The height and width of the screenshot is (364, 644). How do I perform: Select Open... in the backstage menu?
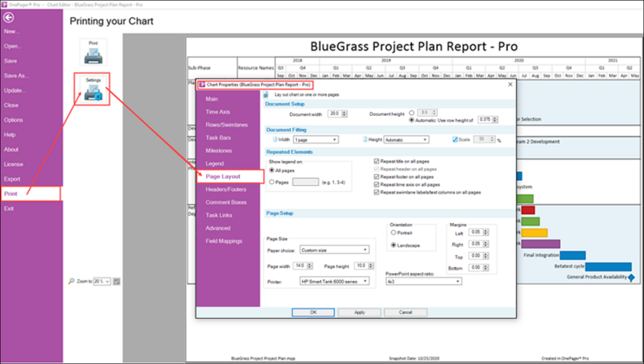click(13, 46)
